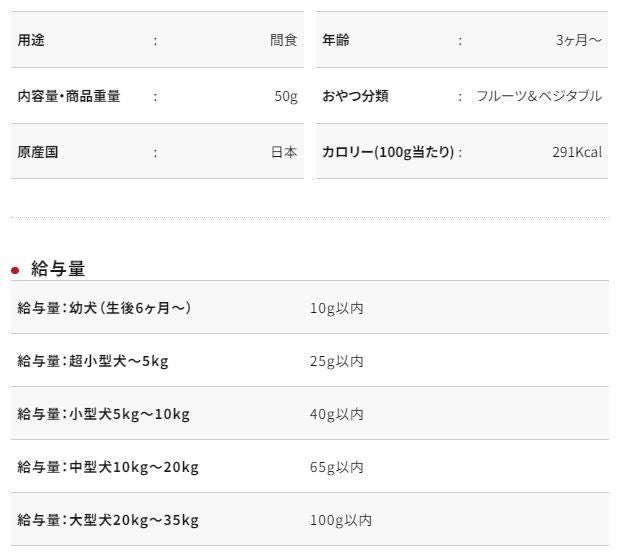Screen dimensions: 617x559
Task: Click the calorie value '291Kcal'
Action: (x=577, y=152)
